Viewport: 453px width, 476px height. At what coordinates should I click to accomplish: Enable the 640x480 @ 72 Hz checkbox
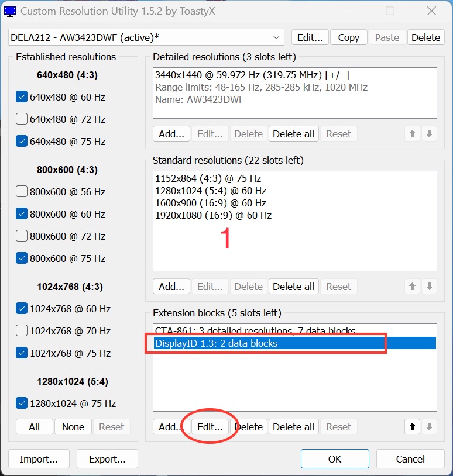[x=22, y=119]
